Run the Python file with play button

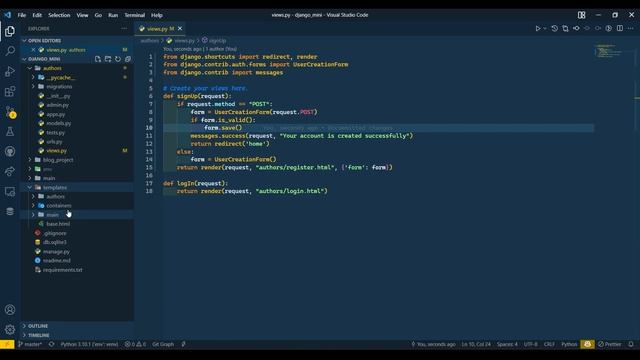click(x=538, y=29)
